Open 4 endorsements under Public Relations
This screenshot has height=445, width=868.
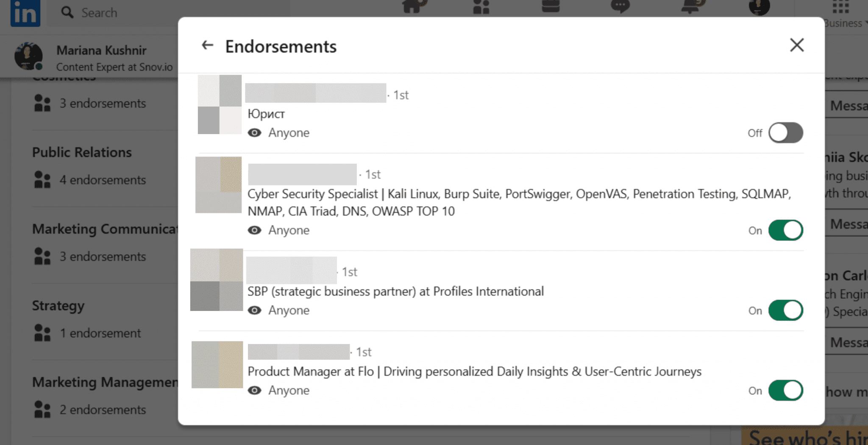coord(103,180)
